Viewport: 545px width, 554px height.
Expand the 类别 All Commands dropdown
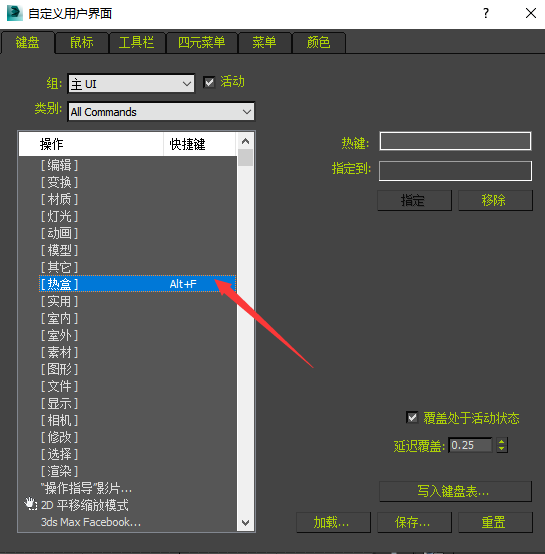pyautogui.click(x=161, y=112)
